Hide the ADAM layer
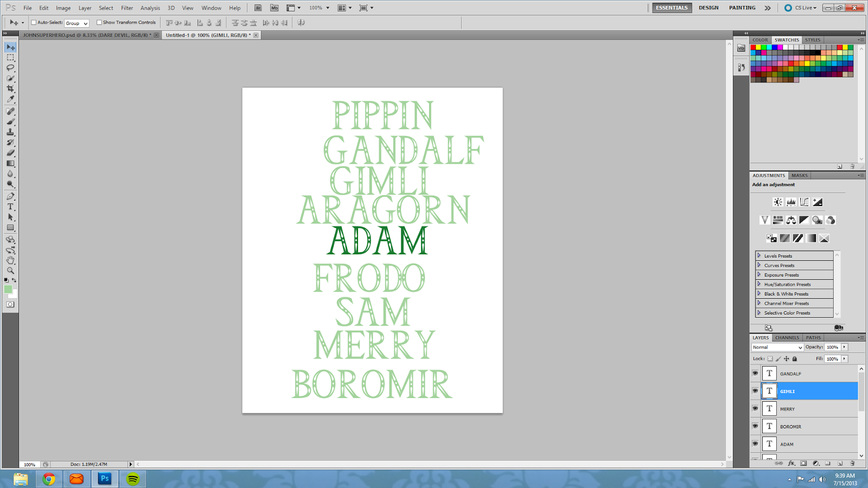 (x=755, y=444)
